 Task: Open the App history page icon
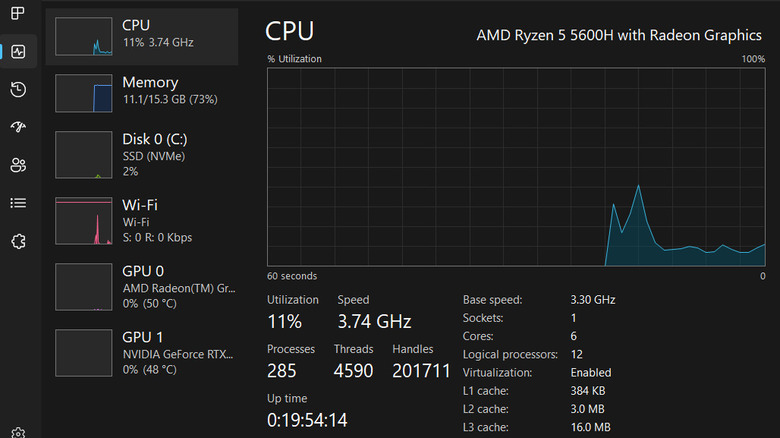tap(18, 90)
